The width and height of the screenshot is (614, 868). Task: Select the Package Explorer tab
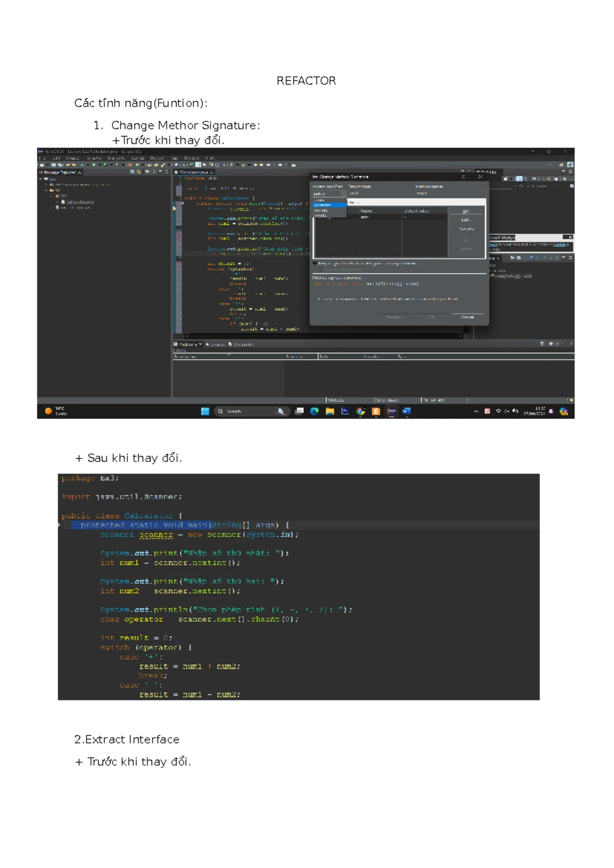coord(60,172)
